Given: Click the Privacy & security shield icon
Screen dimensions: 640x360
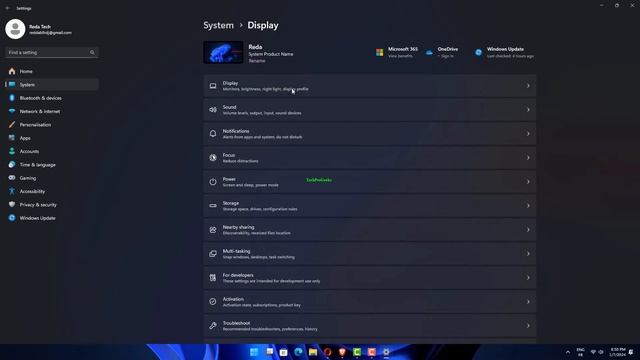Looking at the screenshot, I should click(x=12, y=204).
